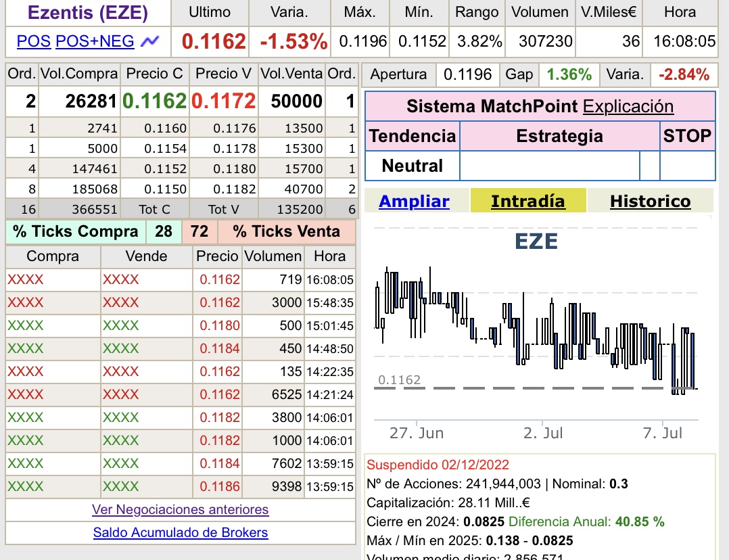Screen dimensions: 729x560
Task: Click the Precio V column header
Action: (224, 74)
